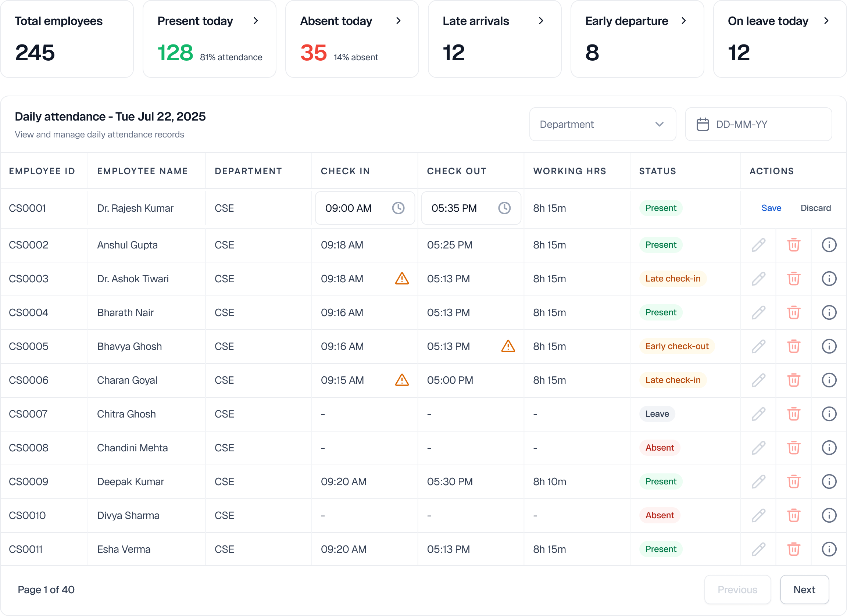847x616 pixels.
Task: Click the clock icon in Dr. Rajesh Kumar's check-in field
Action: point(398,208)
